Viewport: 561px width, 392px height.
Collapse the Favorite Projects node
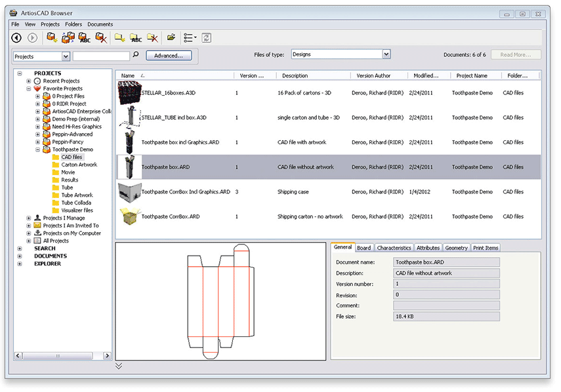pyautogui.click(x=29, y=88)
